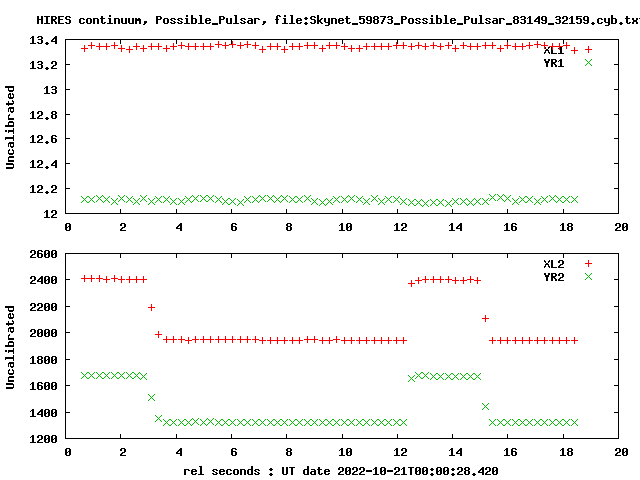
Task: Click the 12.4 y-axis tick label
Action: [x=43, y=164]
